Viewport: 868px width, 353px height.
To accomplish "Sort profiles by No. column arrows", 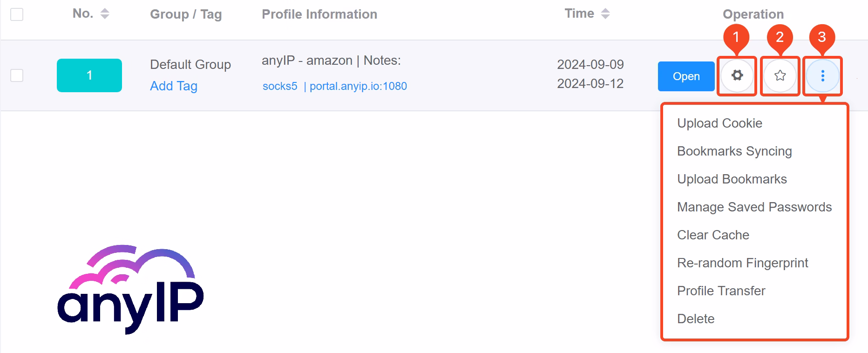I will [105, 14].
